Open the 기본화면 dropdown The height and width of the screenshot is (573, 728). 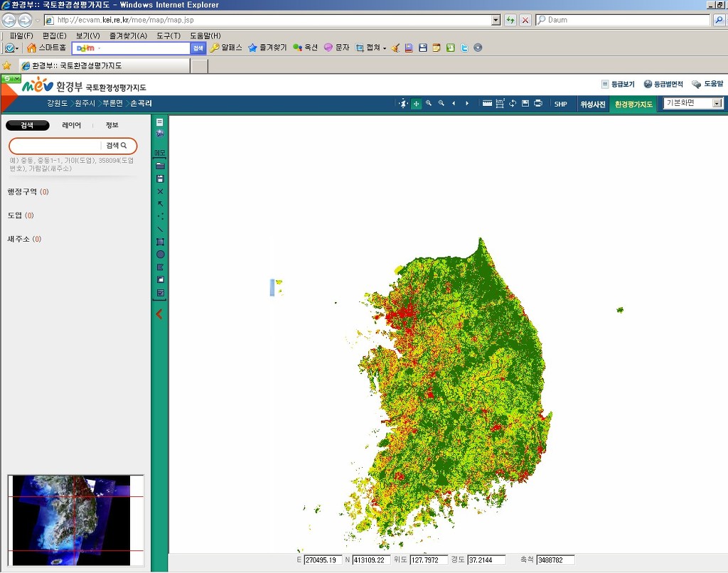click(x=717, y=103)
